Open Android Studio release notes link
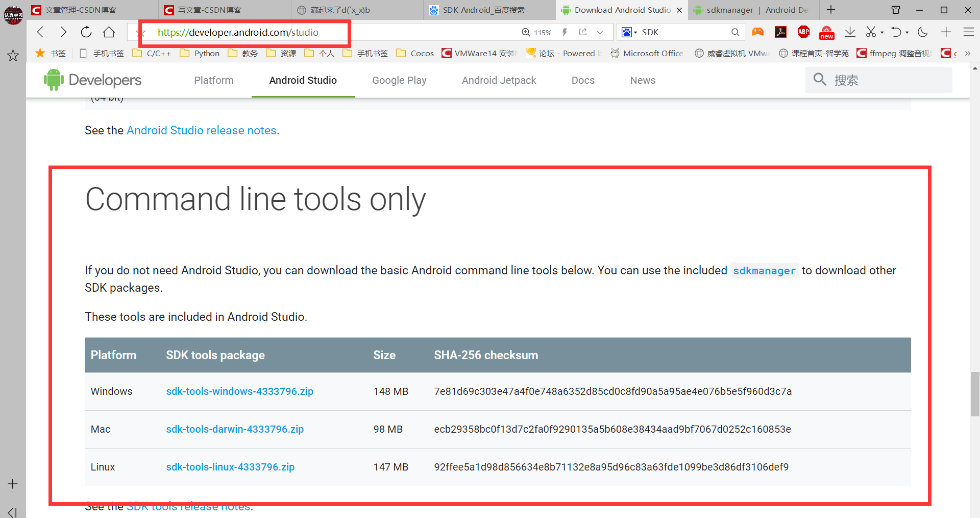 (202, 130)
